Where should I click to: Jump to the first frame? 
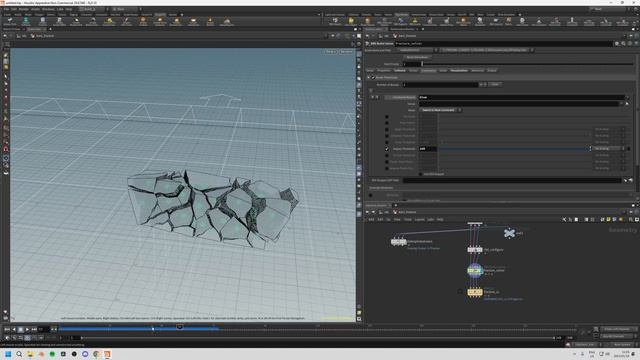pyautogui.click(x=7, y=329)
